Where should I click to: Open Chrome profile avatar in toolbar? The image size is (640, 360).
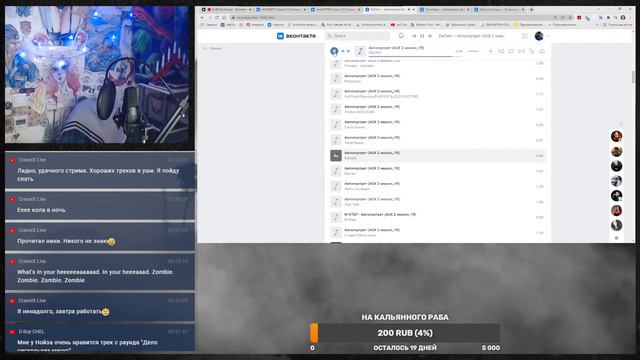[623, 18]
